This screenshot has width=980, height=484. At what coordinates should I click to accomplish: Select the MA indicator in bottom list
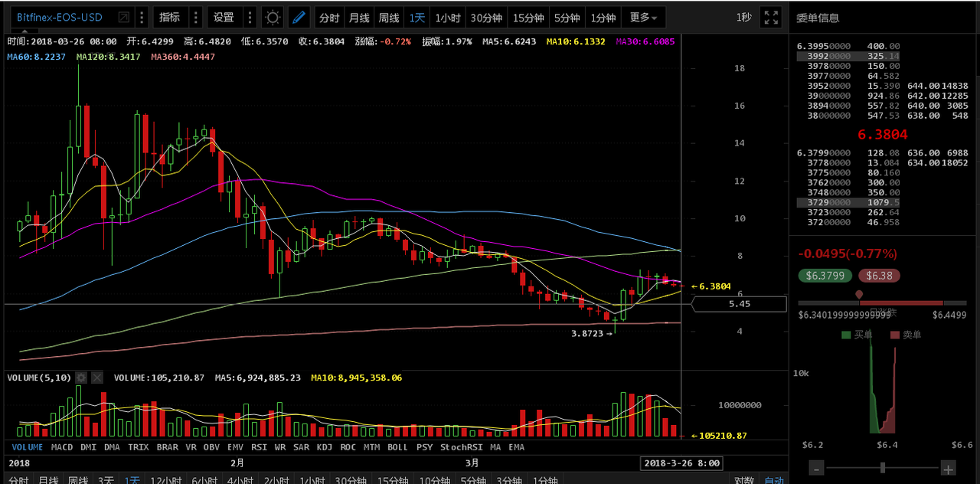tap(495, 447)
